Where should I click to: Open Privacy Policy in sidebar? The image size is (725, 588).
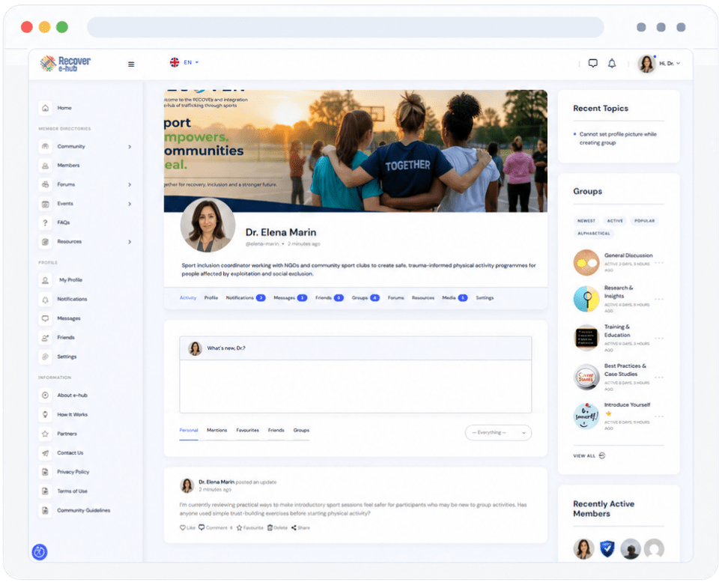(x=73, y=473)
